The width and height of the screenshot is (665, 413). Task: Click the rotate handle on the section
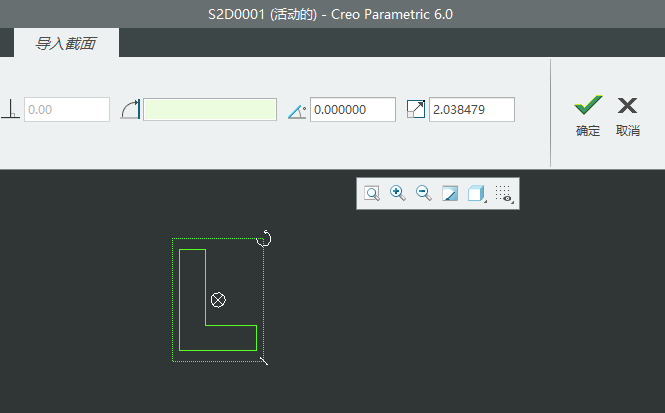point(265,238)
